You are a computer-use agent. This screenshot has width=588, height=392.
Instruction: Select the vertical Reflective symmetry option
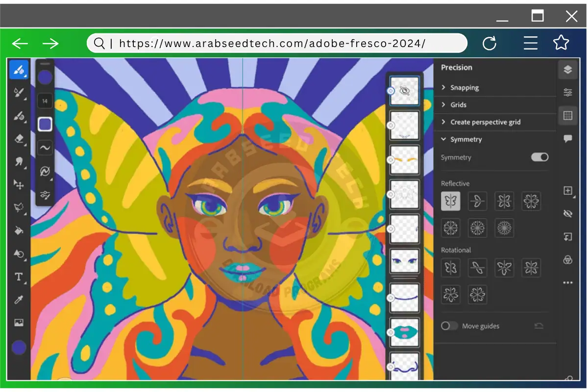tap(451, 201)
